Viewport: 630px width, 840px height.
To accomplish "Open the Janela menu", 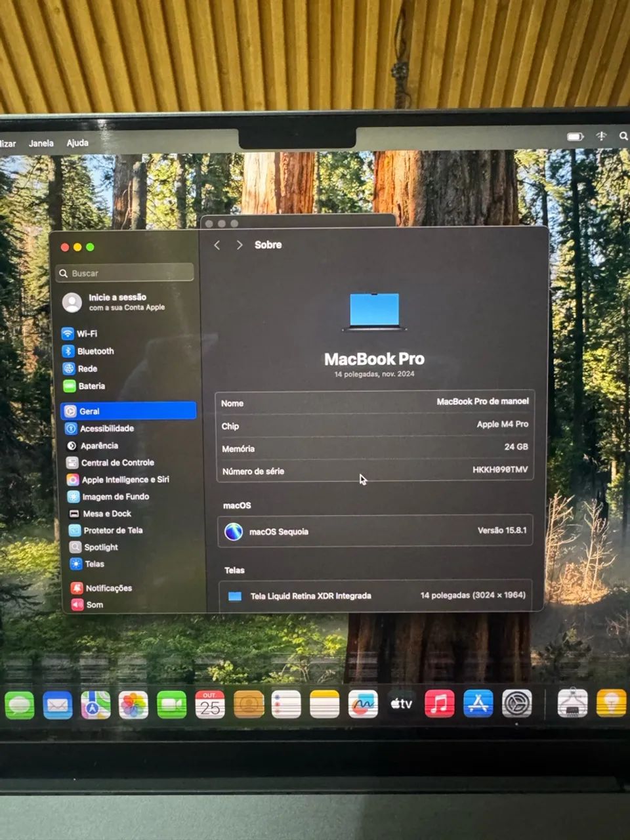I will click(41, 143).
